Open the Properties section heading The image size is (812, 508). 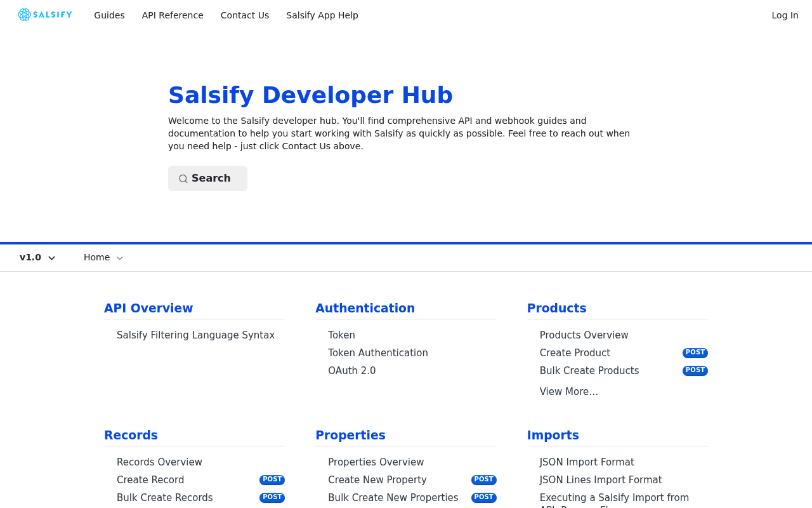(x=350, y=436)
